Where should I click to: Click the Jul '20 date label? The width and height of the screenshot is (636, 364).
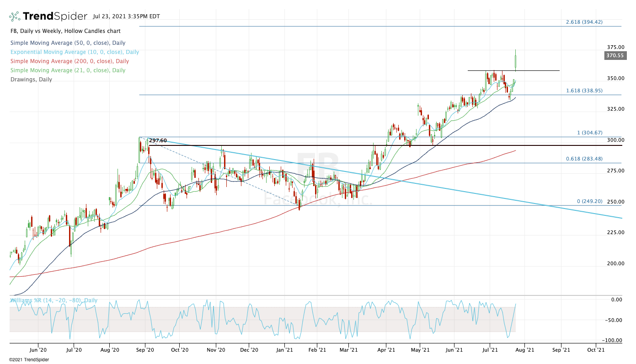[74, 350]
